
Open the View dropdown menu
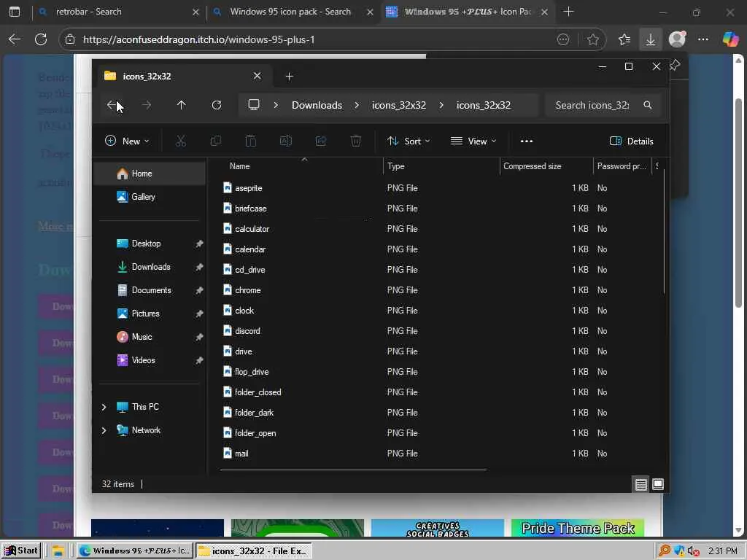click(473, 141)
